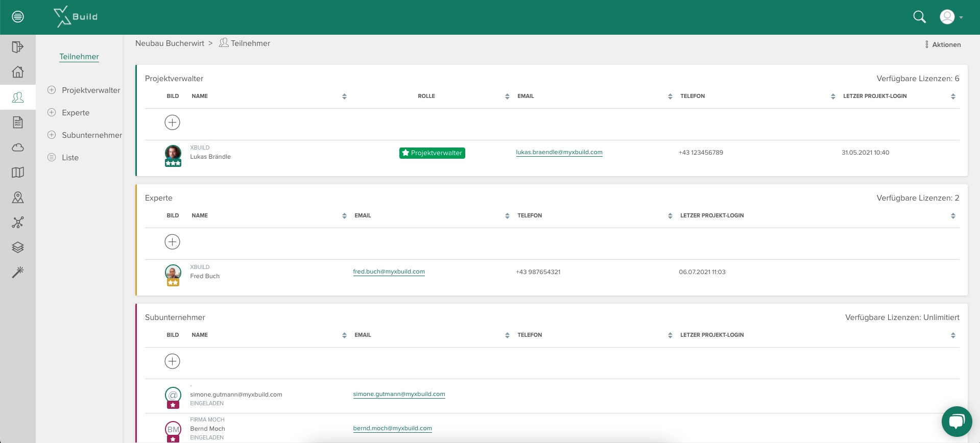This screenshot has height=443, width=980.
Task: Open the chat support bubble
Action: click(957, 422)
